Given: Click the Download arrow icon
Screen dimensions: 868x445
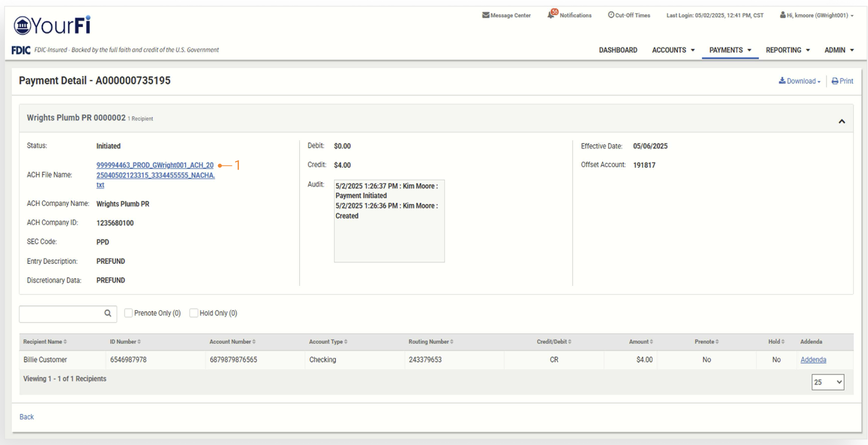Looking at the screenshot, I should click(x=782, y=81).
